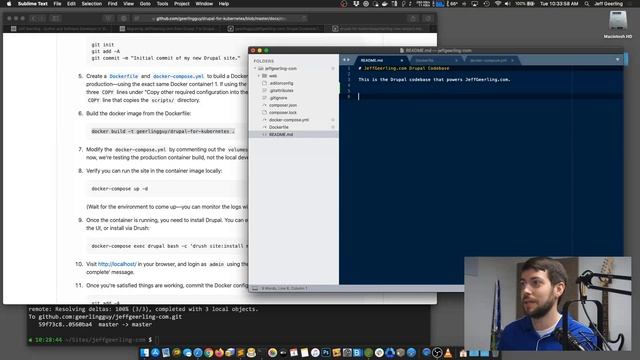640x360 pixels.
Task: Open the Calendar icon in the Dock
Action: pos(293,353)
